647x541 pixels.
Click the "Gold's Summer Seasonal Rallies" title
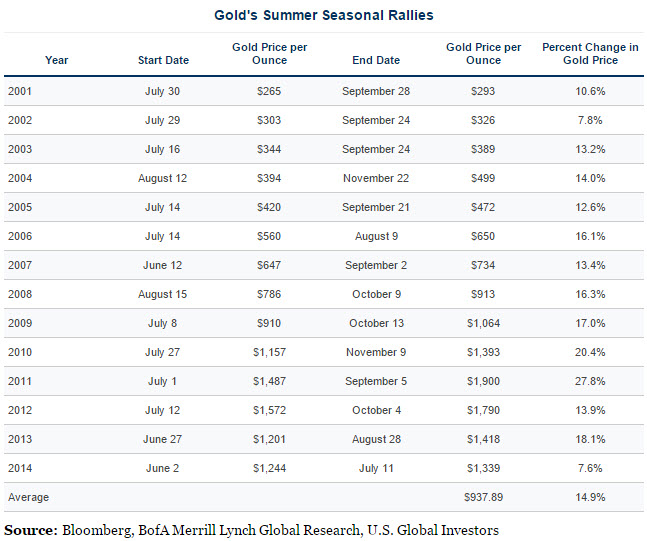coord(324,16)
